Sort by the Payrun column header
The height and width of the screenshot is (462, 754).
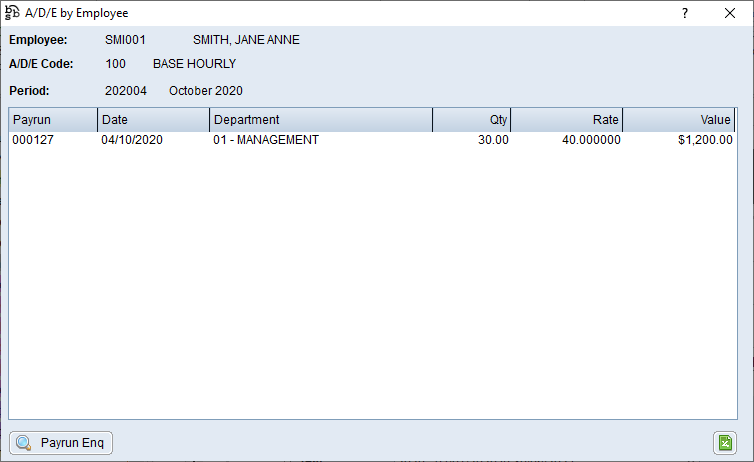52,120
